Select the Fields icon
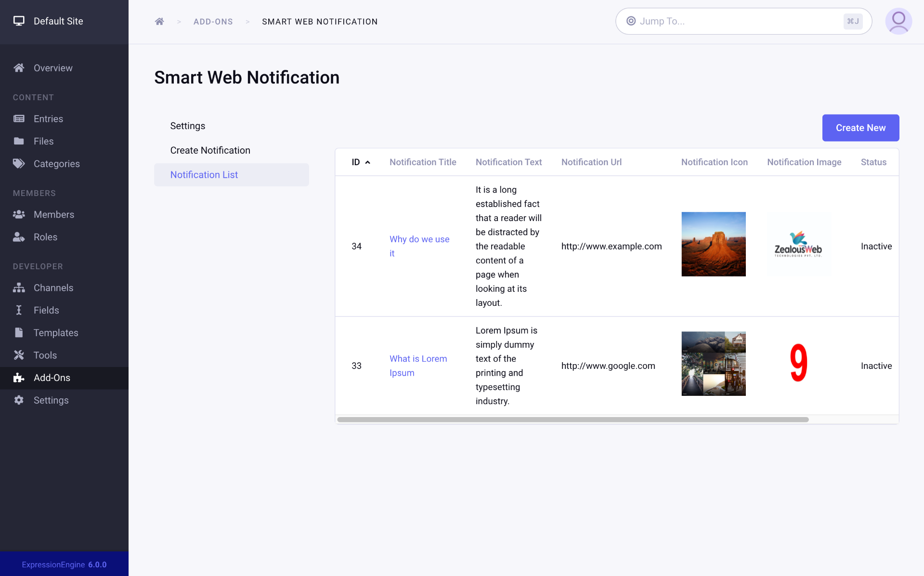 click(19, 310)
